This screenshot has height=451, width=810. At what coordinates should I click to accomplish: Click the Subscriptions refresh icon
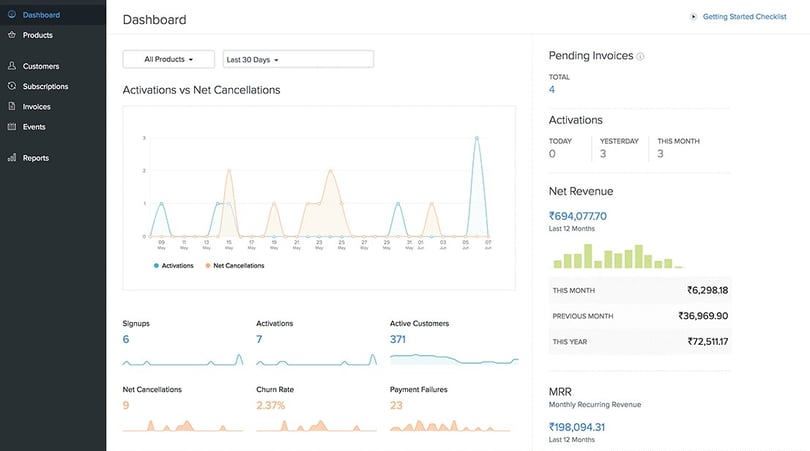[11, 86]
